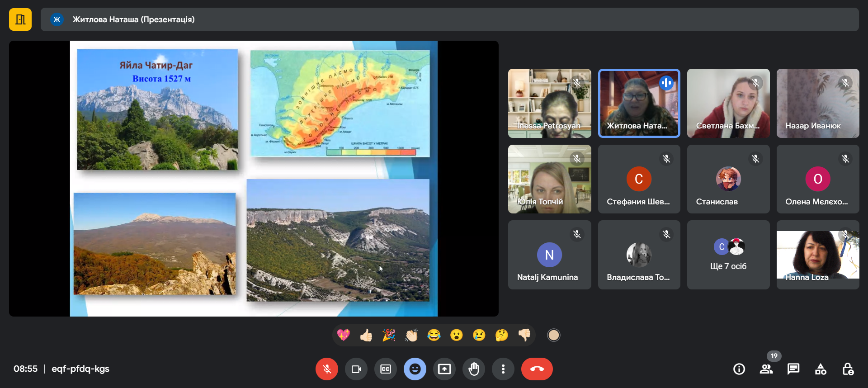Select Hanna Loza's video tile

coord(817,255)
